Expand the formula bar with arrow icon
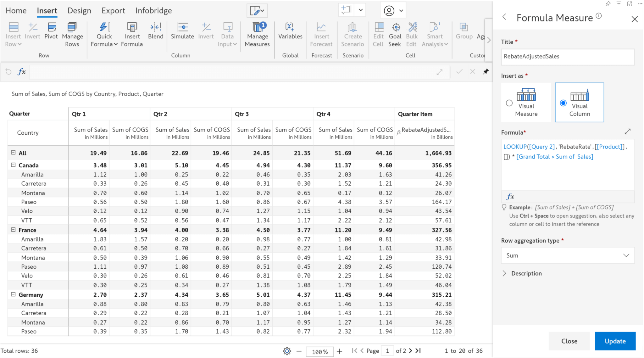 pyautogui.click(x=440, y=72)
